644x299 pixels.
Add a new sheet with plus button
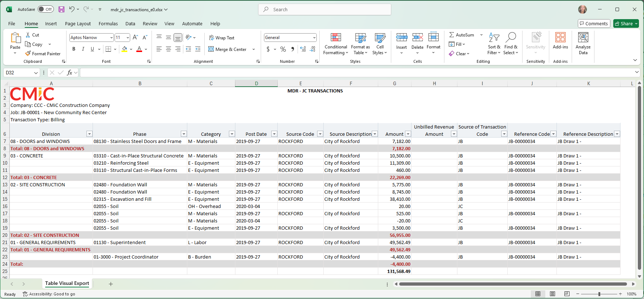(x=111, y=284)
